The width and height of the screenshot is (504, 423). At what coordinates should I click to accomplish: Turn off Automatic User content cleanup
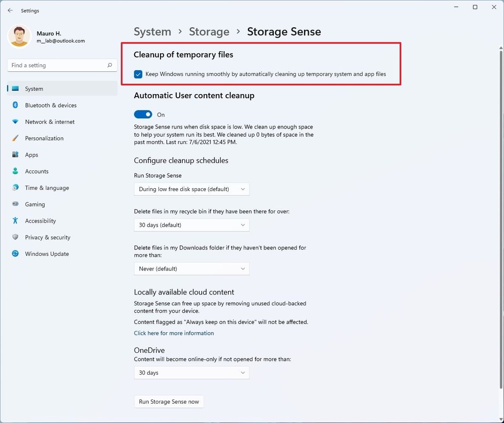click(x=143, y=114)
